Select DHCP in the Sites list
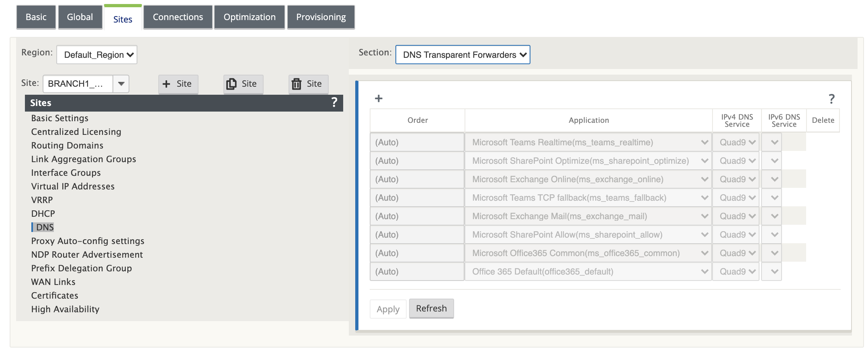 43,214
